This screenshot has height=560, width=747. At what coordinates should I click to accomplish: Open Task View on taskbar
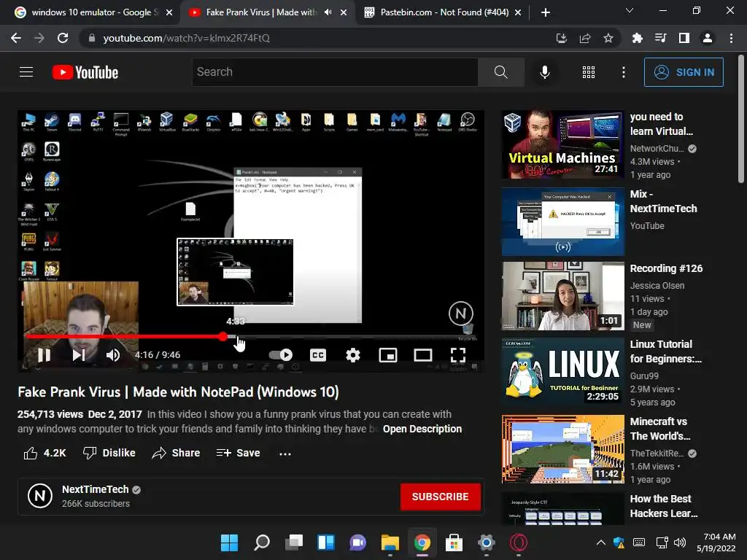tap(294, 542)
